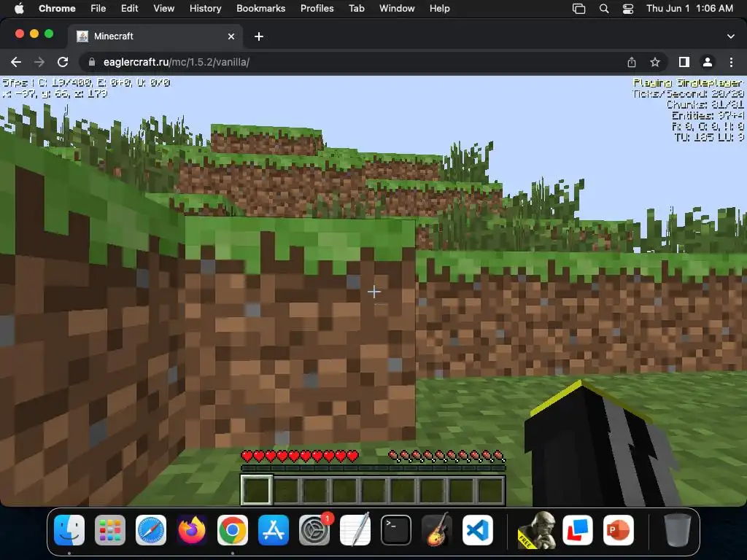Screen dimensions: 747x560
Task: Open the Apple menu
Action: (x=19, y=8)
